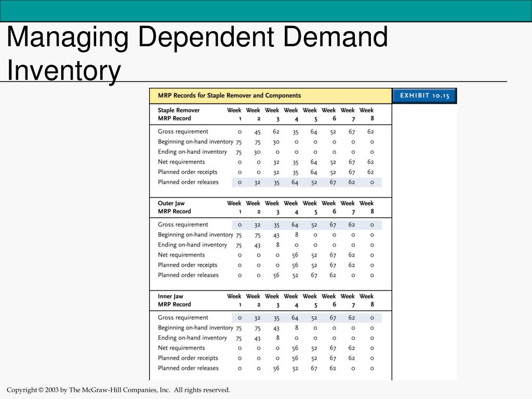The width and height of the screenshot is (532, 399).
Task: Click the McGraw-Hill copyright notice
Action: 118,390
